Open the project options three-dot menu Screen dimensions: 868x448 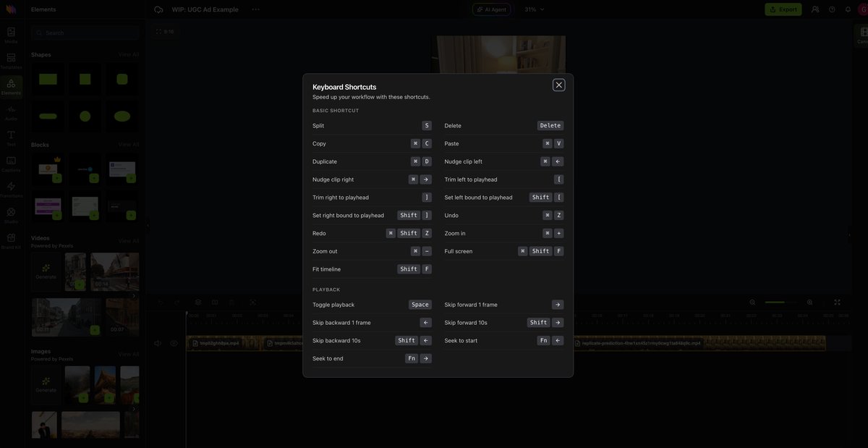pos(255,9)
